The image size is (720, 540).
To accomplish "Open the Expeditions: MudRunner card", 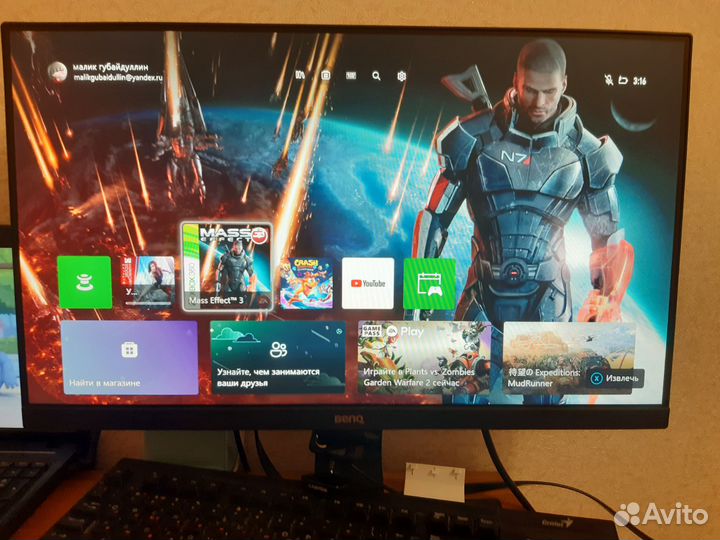I will pyautogui.click(x=569, y=358).
